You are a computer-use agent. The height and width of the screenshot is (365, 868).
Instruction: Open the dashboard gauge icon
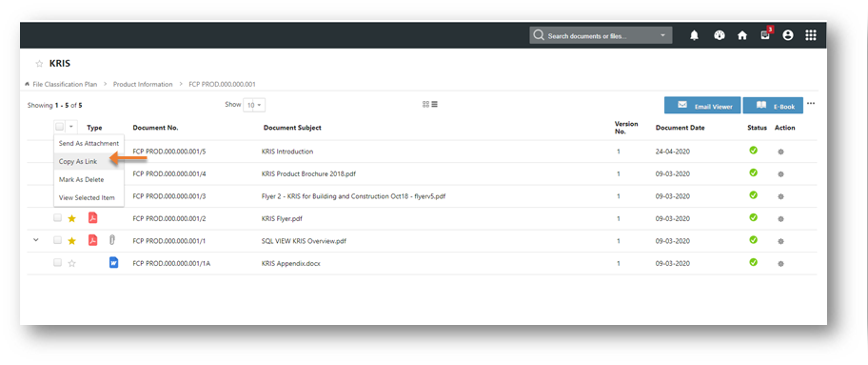720,35
